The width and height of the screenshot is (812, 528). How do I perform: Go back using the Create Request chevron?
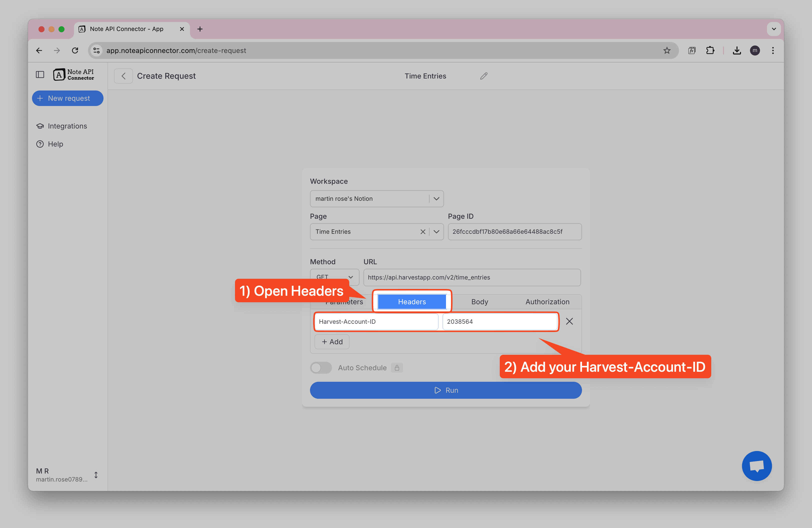coord(123,76)
